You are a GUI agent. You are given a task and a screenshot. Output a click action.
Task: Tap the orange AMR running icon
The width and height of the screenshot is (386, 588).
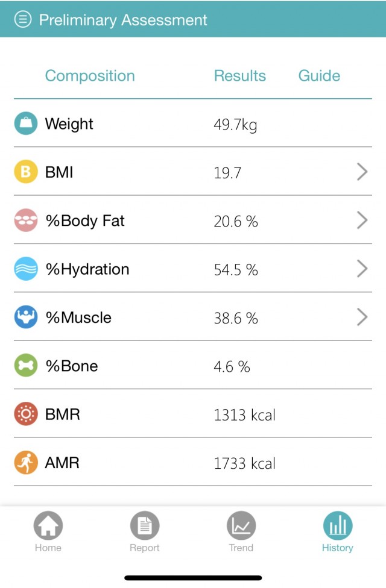coord(26,462)
